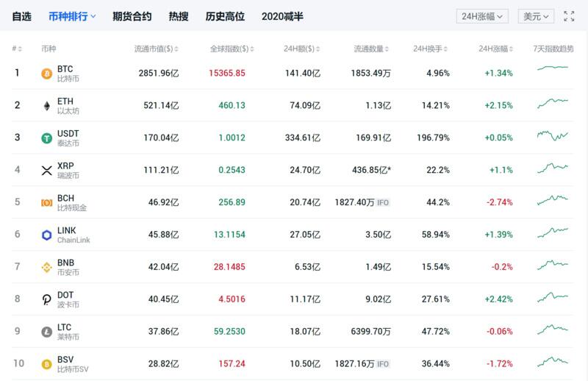
Task: Click the USDT Tether green icon
Action: pos(46,138)
